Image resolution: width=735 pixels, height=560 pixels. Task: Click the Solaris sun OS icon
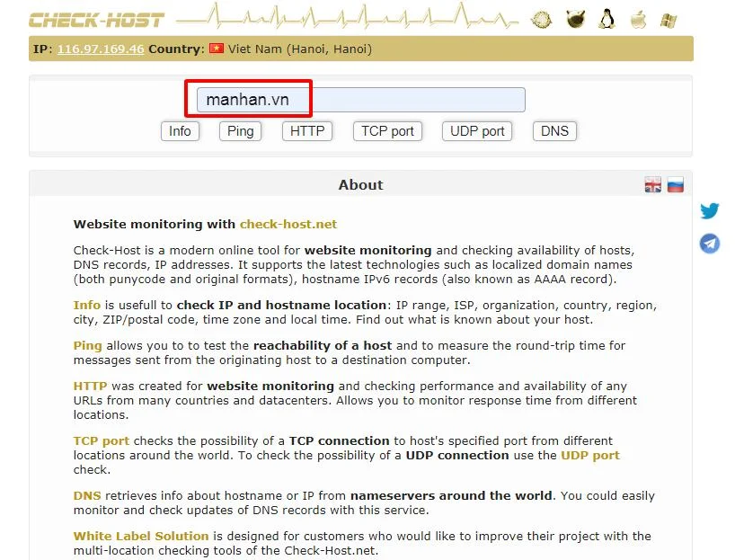542,20
